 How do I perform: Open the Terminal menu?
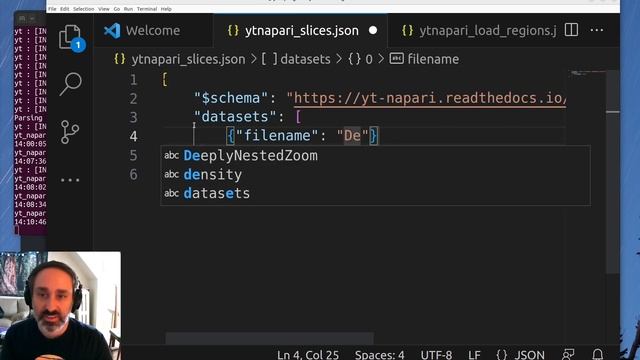(147, 9)
